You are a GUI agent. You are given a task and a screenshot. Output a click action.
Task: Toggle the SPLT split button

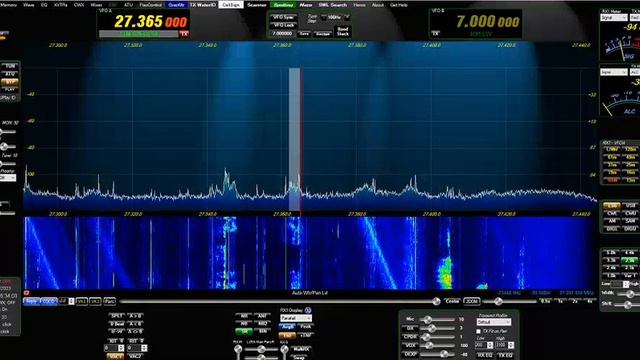coord(117,316)
